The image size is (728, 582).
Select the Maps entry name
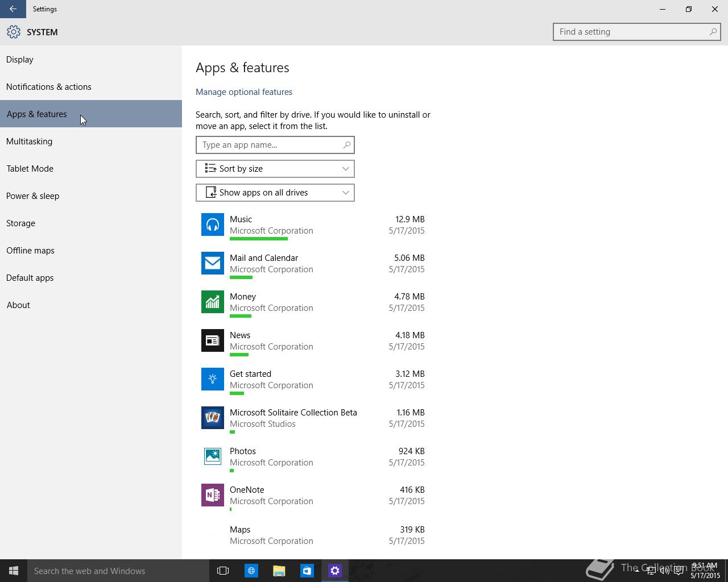[x=240, y=530]
